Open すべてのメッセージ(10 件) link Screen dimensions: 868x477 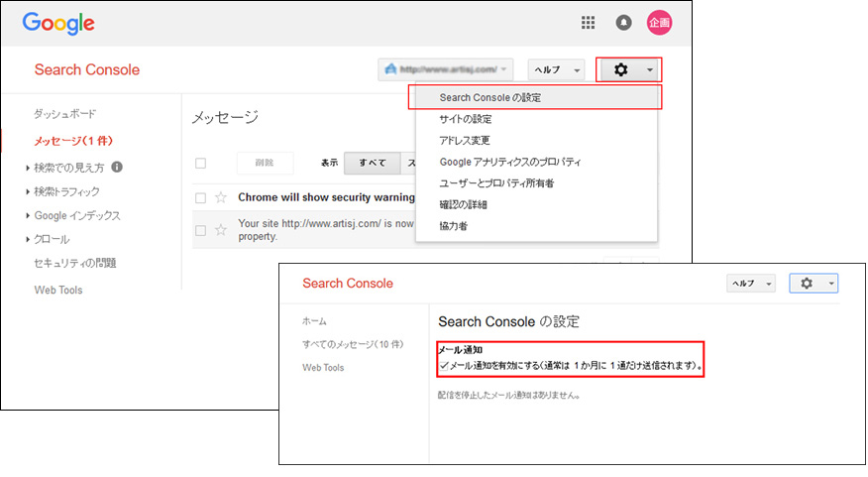pos(353,344)
